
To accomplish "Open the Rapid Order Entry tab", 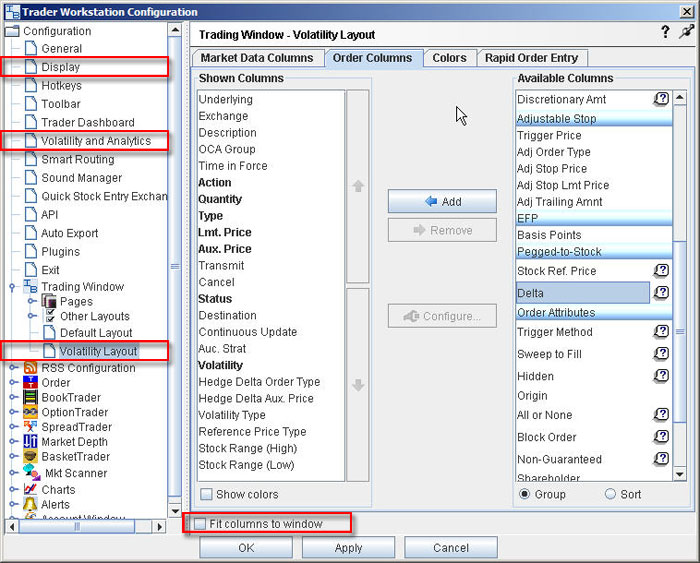I will 531,58.
